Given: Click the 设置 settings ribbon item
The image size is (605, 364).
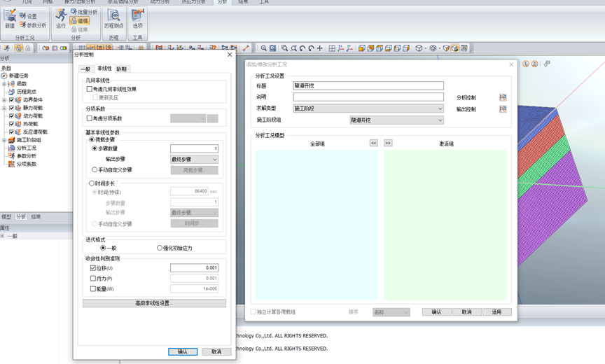Looking at the screenshot, I should pyautogui.click(x=28, y=16).
